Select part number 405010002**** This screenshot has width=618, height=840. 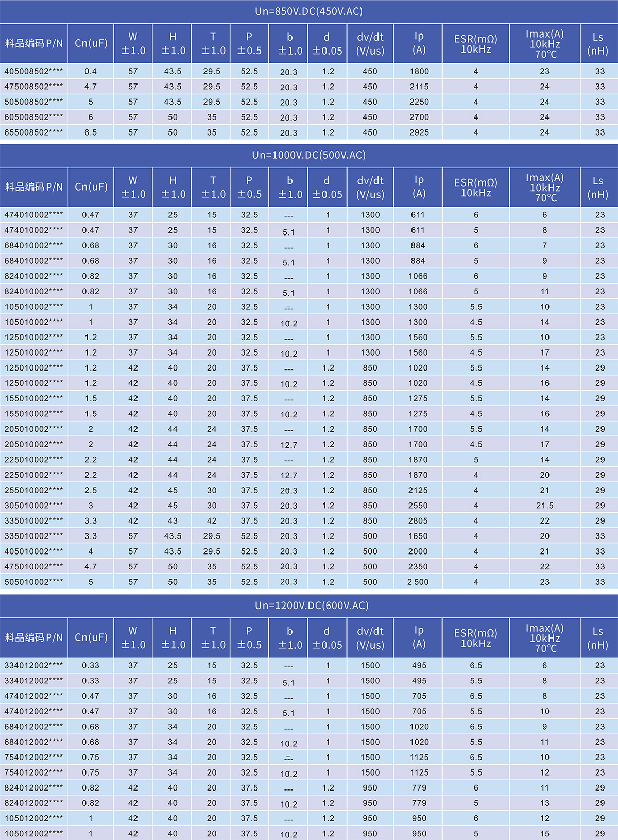[x=33, y=551]
